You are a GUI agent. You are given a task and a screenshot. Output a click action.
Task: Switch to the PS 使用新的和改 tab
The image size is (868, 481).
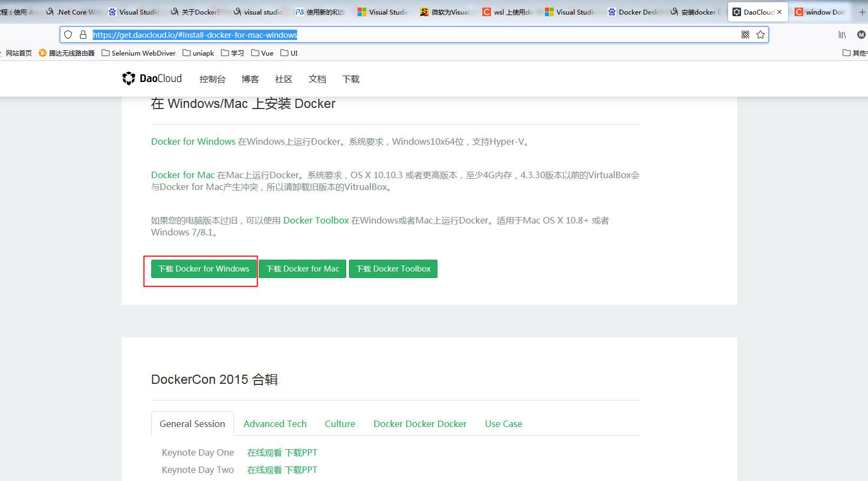pyautogui.click(x=321, y=12)
